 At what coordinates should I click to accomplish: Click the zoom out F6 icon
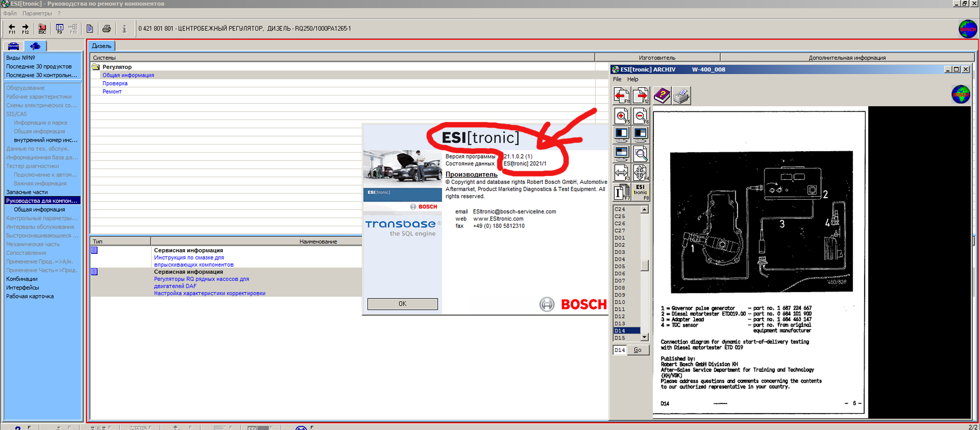click(640, 116)
